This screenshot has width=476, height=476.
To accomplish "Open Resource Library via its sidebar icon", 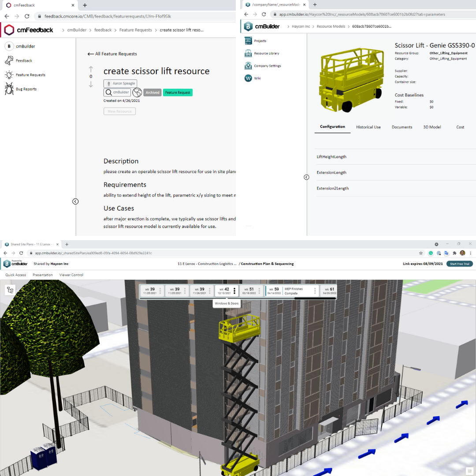I will [248, 53].
